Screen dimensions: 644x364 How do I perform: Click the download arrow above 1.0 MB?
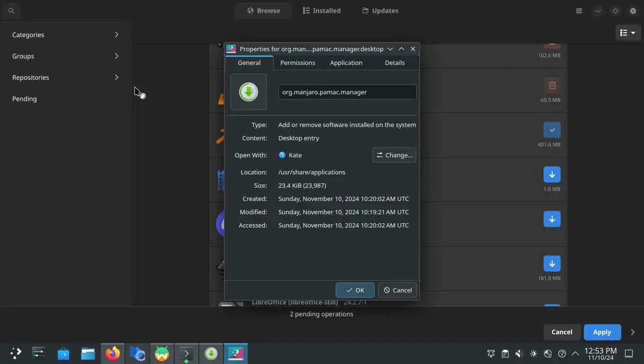click(x=552, y=174)
